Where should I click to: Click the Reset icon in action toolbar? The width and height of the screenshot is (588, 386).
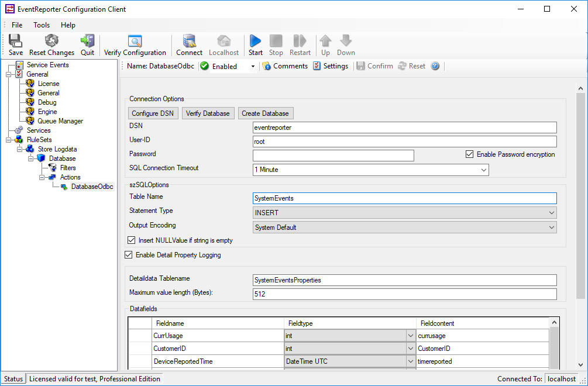403,66
